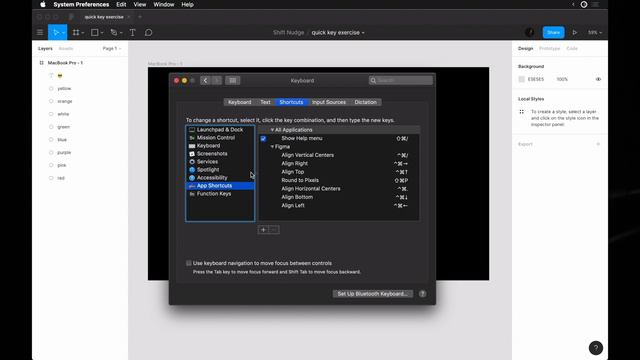Click the add shortcut plus button

(263, 230)
